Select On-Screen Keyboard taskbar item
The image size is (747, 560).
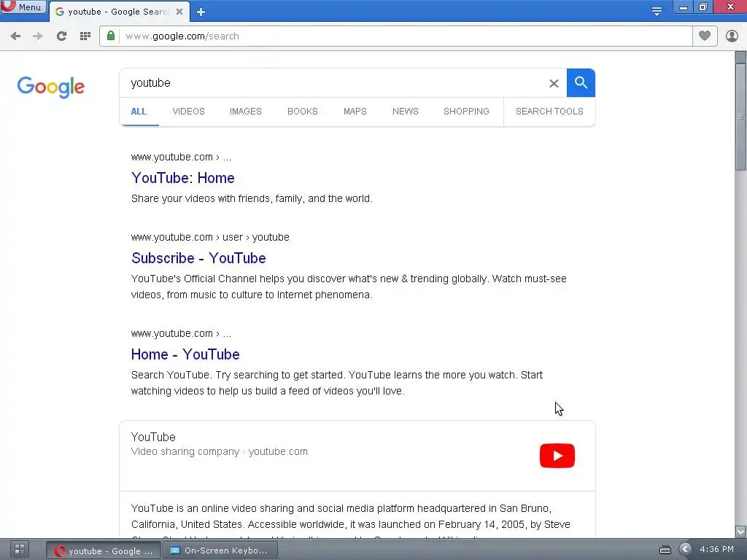click(220, 551)
